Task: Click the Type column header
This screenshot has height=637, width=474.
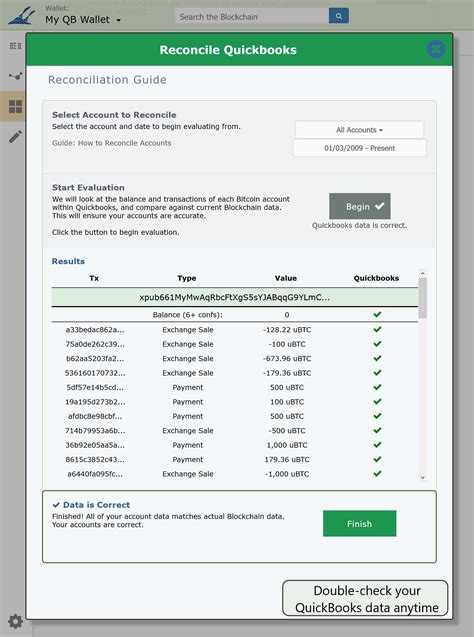Action: pos(187,278)
